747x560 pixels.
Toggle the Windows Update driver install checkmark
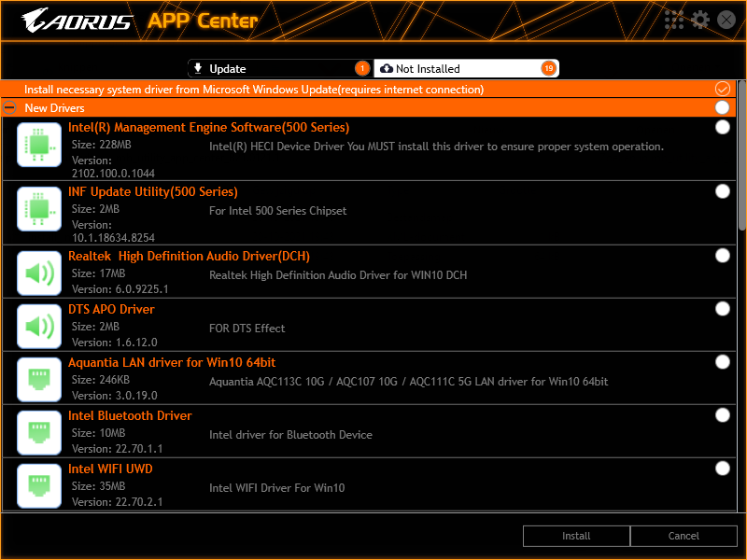point(722,89)
